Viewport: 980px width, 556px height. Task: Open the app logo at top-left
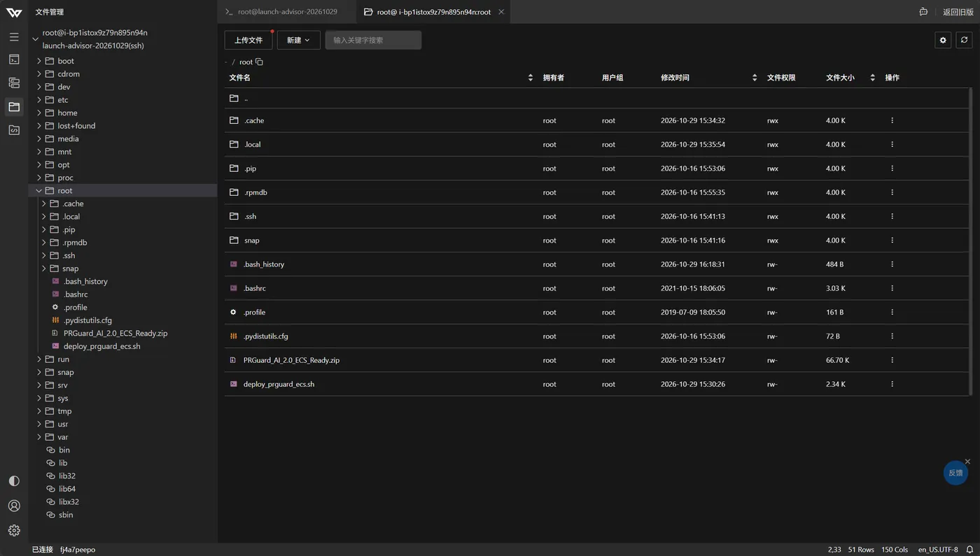14,12
